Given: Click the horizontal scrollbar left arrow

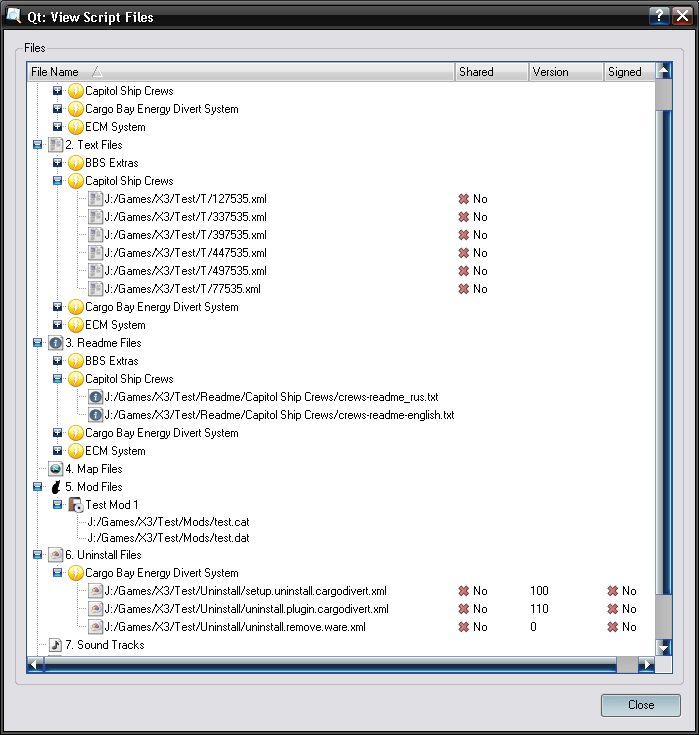Looking at the screenshot, I should click(35, 664).
